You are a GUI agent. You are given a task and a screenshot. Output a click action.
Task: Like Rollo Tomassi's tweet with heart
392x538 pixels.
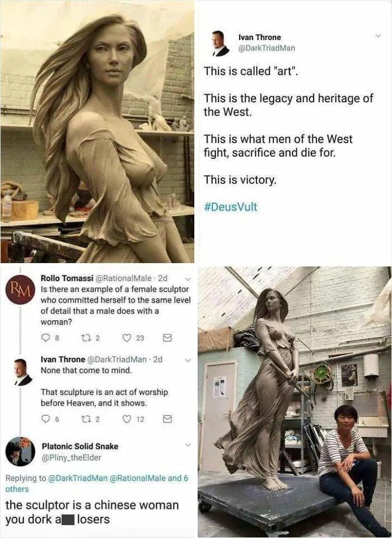[127, 338]
